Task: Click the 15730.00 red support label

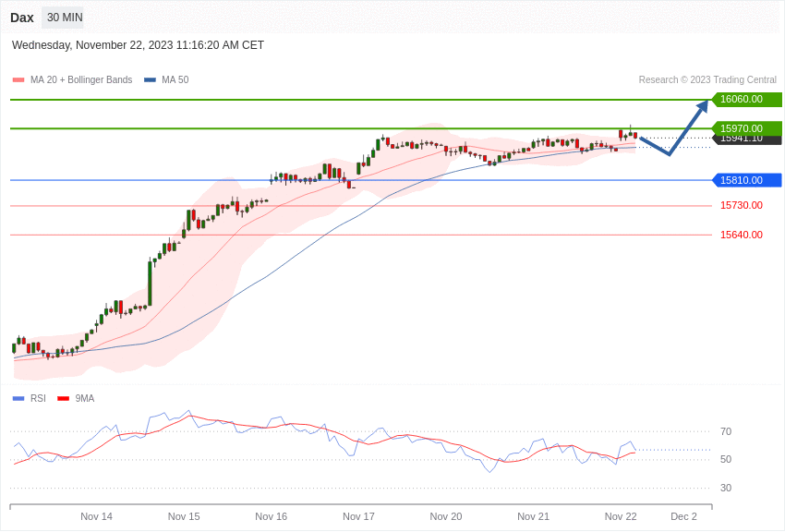Action: pos(741,205)
